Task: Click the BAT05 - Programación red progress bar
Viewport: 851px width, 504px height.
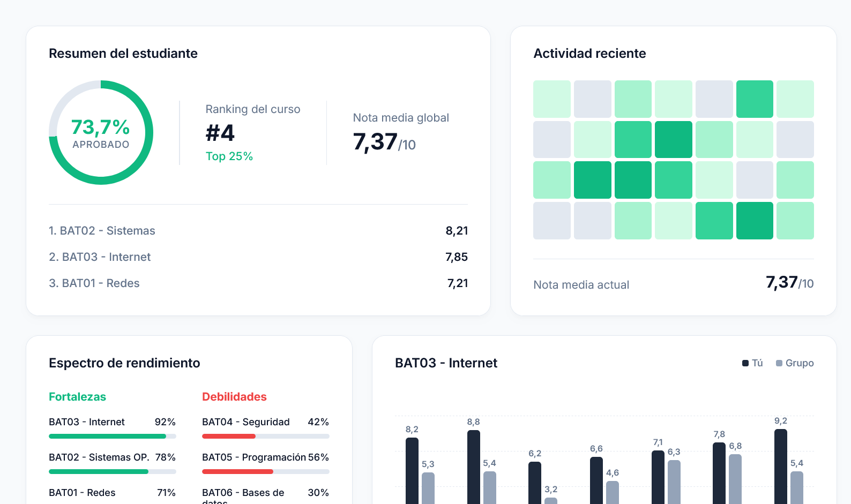Action: coord(265,471)
